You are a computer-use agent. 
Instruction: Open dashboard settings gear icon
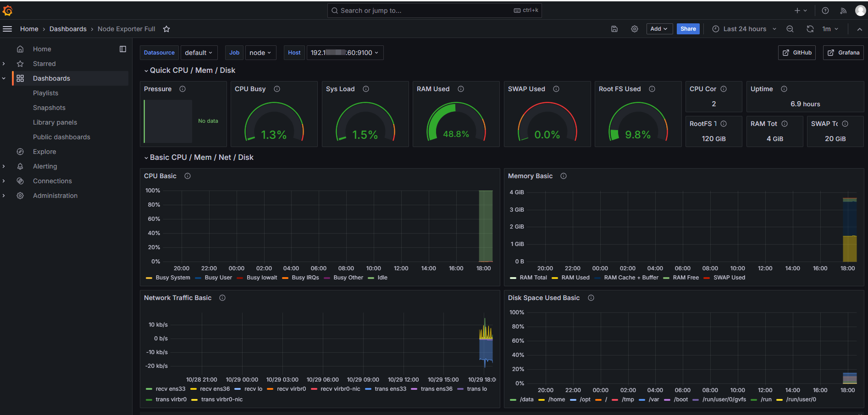pos(635,29)
